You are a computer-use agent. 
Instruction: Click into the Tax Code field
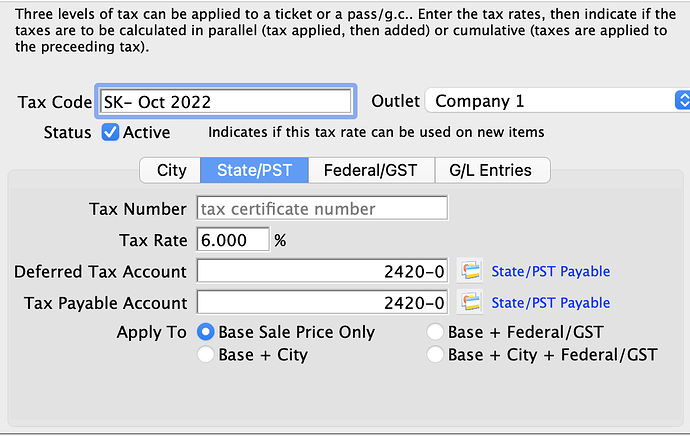[225, 102]
